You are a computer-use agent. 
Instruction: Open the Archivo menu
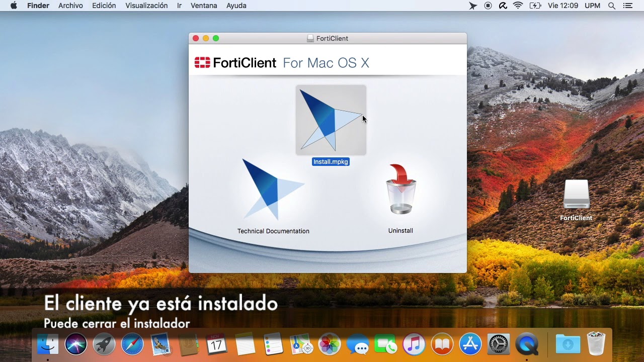tap(70, 6)
